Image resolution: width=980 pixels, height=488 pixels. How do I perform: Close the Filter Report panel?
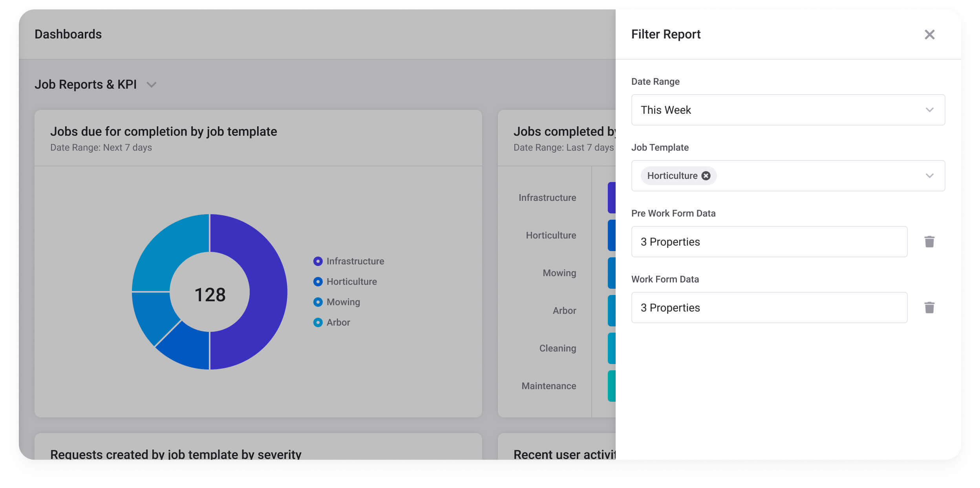point(929,35)
